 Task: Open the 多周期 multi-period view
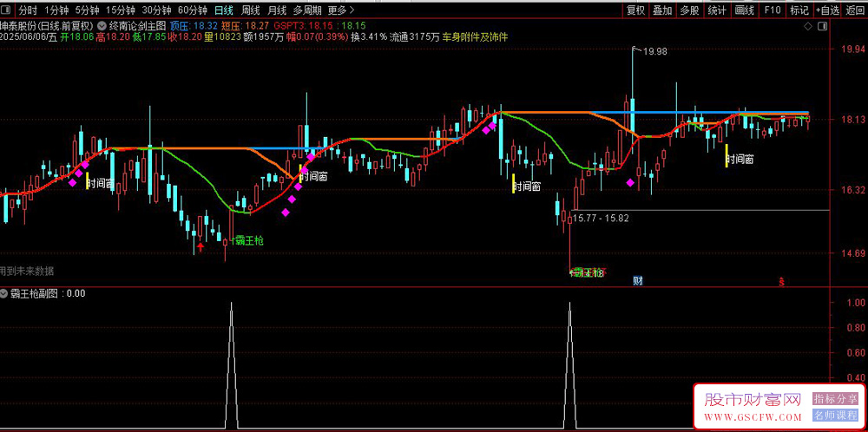[307, 10]
